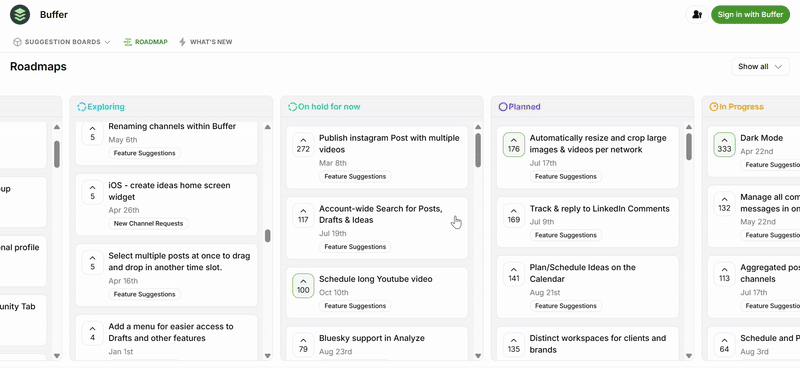Upvote iOS create ideas home screen widget

point(92,192)
